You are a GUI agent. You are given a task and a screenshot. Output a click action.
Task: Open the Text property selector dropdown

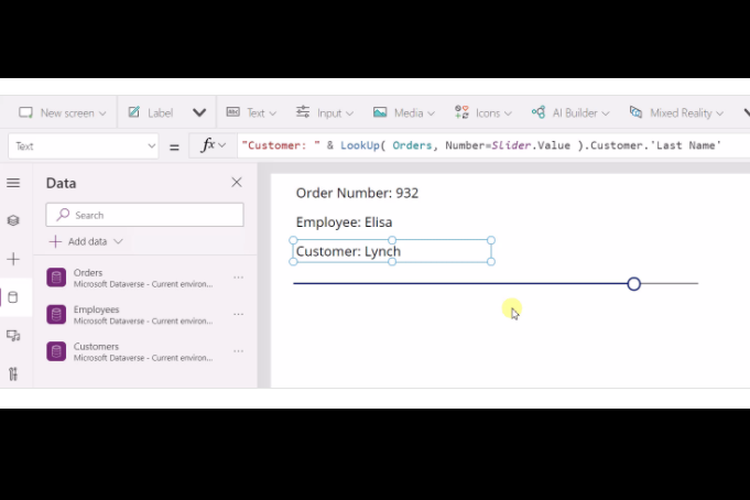pyautogui.click(x=151, y=146)
